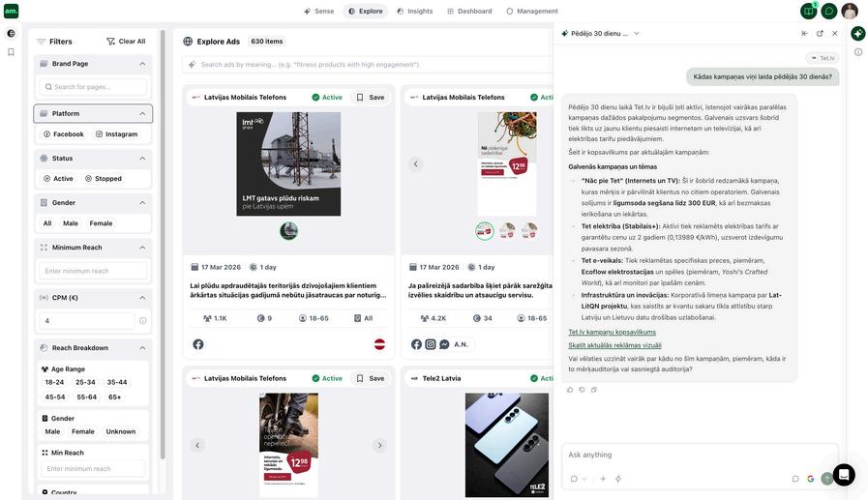Screen dimensions: 868x500
Task: Toggle the Facebook platform filter
Action: 64,134
